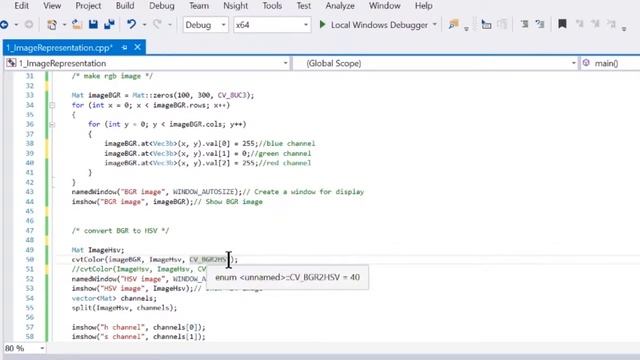This screenshot has height=360, width=640.
Task: Click the Mat::zeros line 33
Action: (x=163, y=95)
